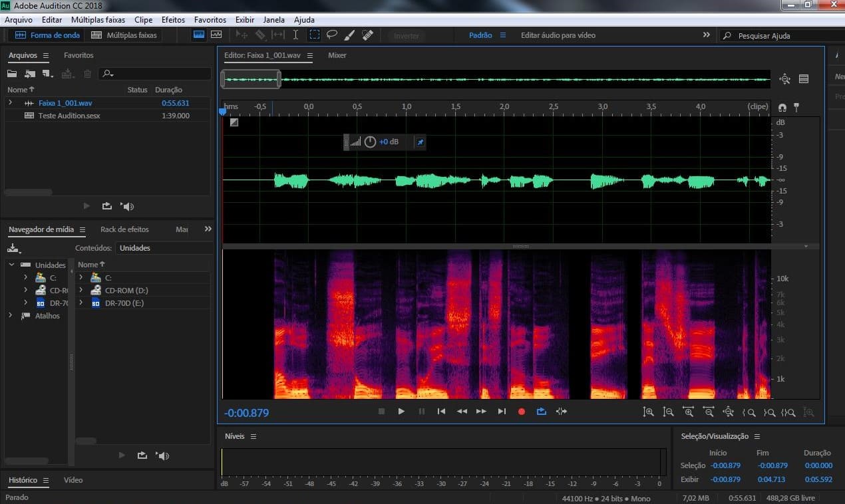Toggle loop preview in Media Browser panel
The height and width of the screenshot is (504, 845).
[142, 455]
